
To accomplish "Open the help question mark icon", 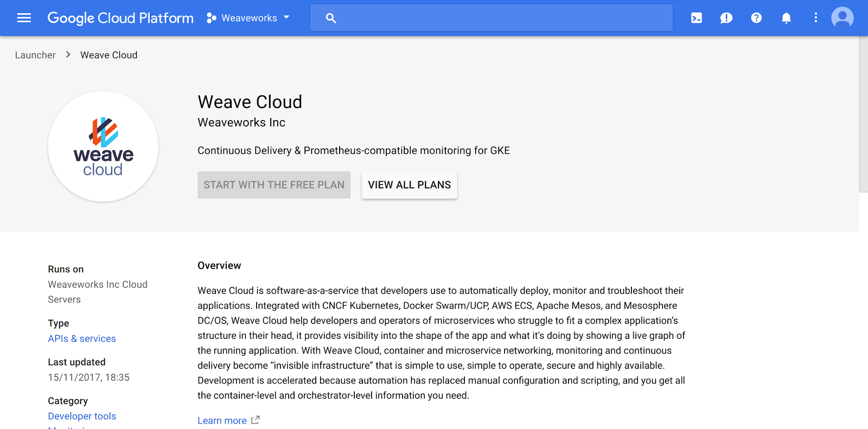I will (756, 18).
